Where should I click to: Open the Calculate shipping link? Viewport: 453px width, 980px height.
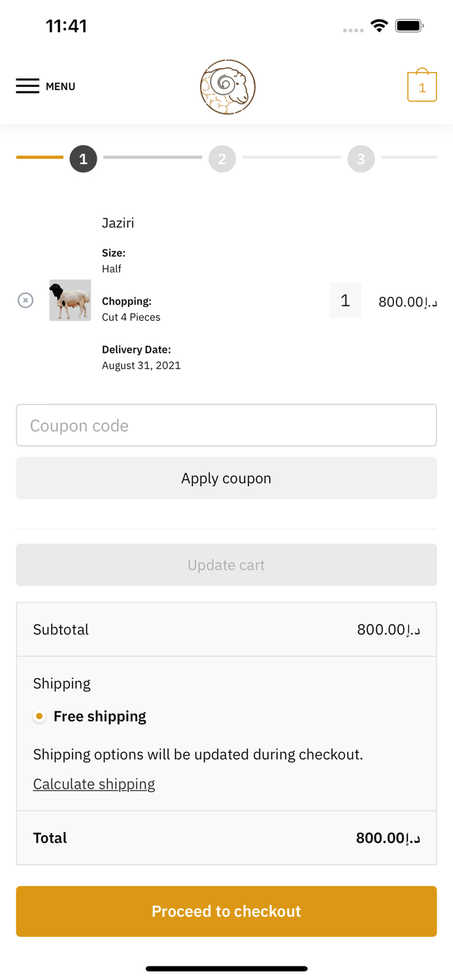94,784
